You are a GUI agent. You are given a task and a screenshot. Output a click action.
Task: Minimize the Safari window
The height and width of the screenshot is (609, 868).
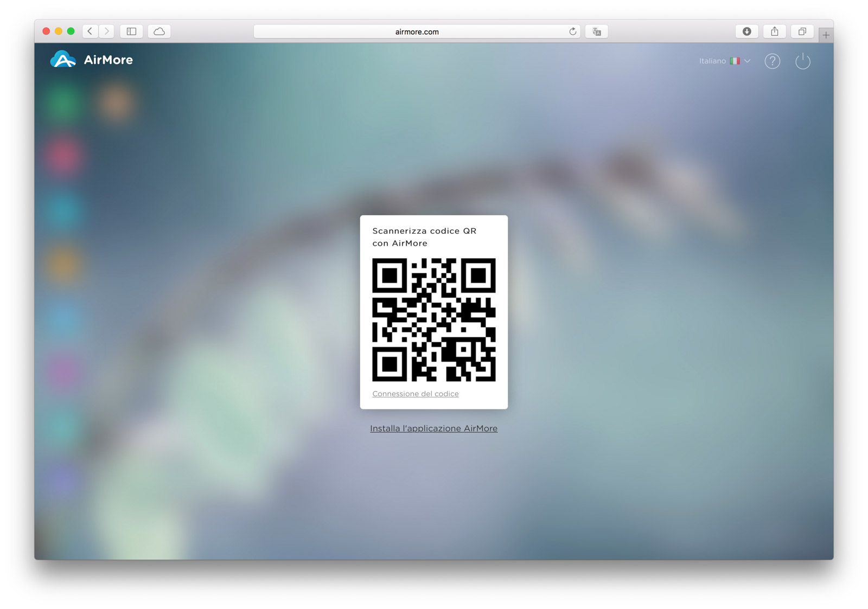(59, 31)
